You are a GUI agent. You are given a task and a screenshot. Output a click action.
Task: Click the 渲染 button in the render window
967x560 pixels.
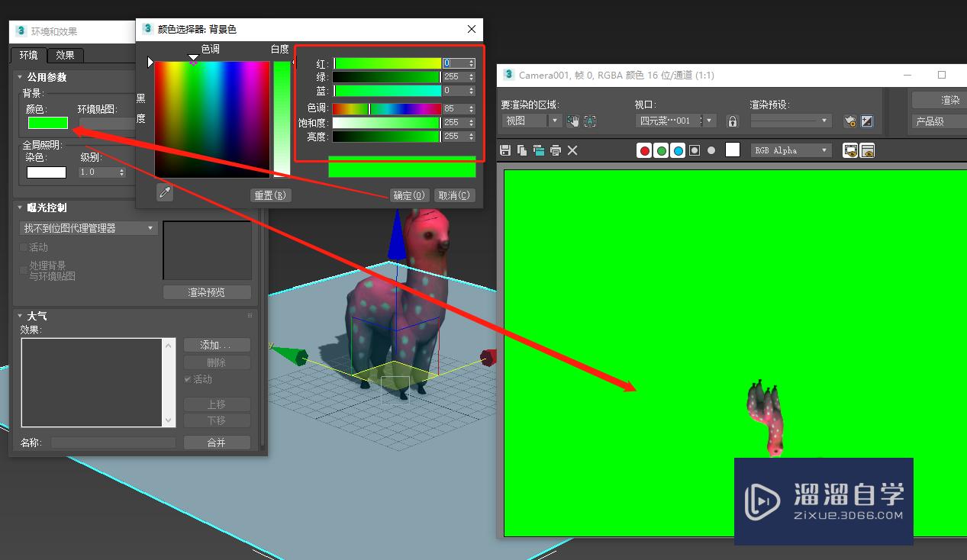click(940, 100)
